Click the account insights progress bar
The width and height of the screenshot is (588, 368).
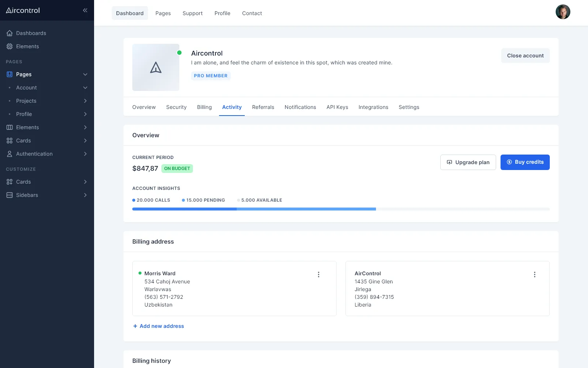(x=341, y=209)
